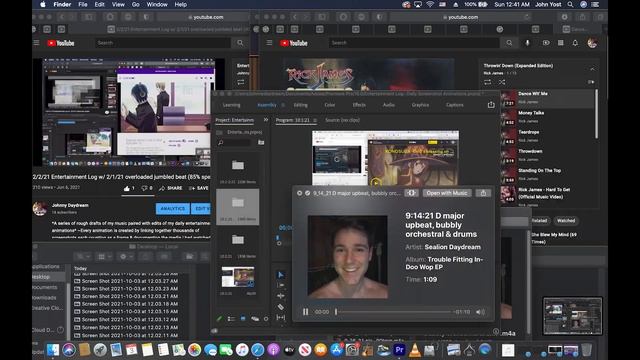Select the highlighted 10.1.21 bin folder
Image resolution: width=640 pixels, height=360 pixels.
(238, 206)
